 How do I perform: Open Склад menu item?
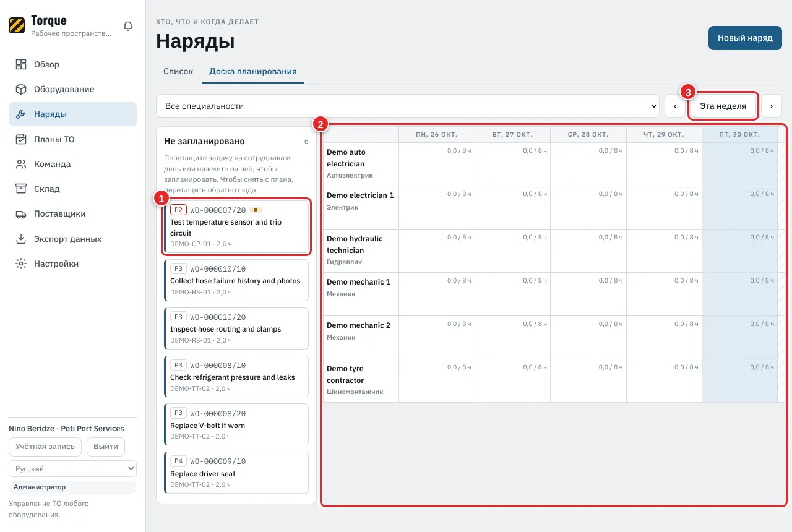(72, 189)
